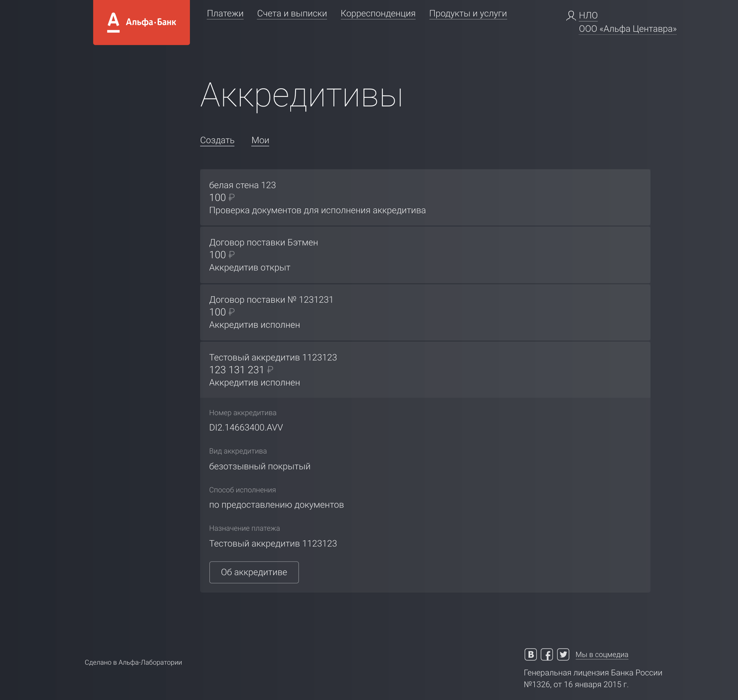Viewport: 738px width, 700px height.
Task: Click the Об аккредитиве button
Action: coord(254,572)
